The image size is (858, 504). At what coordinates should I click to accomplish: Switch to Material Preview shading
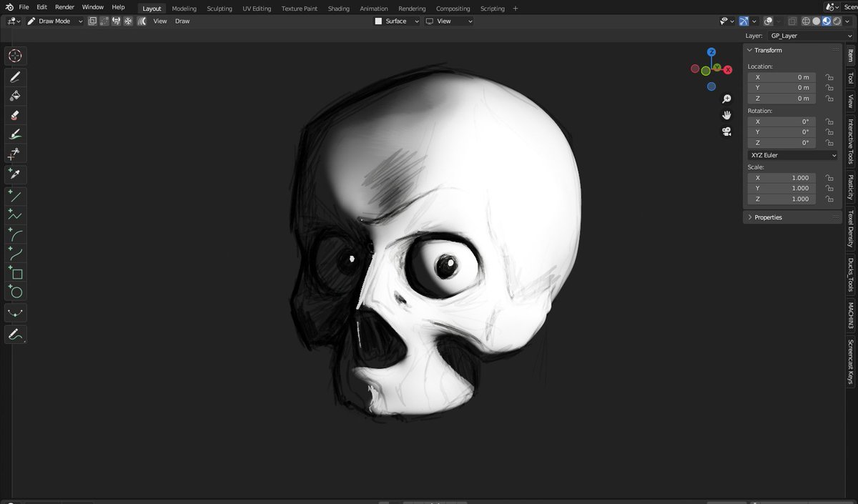click(827, 21)
